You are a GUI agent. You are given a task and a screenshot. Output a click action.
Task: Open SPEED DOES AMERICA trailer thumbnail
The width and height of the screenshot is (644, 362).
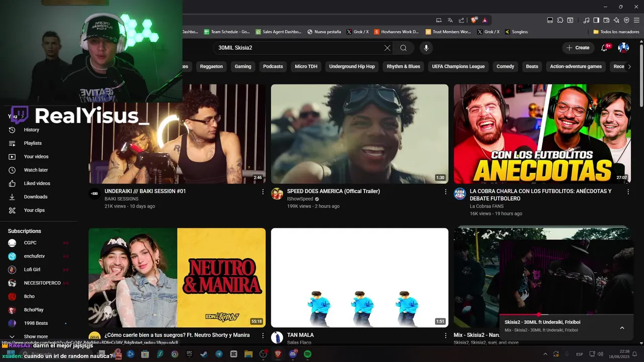[360, 134]
